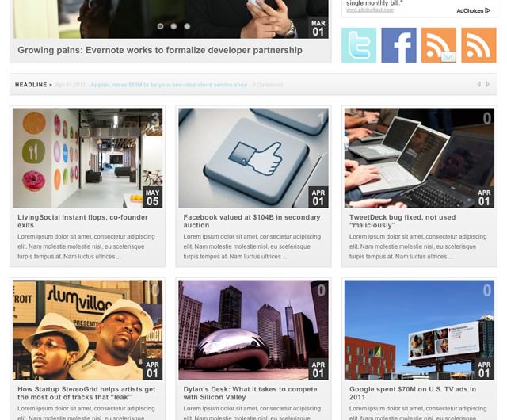Image resolution: width=507 pixels, height=420 pixels.
Task: Open the Facebook social icon
Action: coord(398,45)
